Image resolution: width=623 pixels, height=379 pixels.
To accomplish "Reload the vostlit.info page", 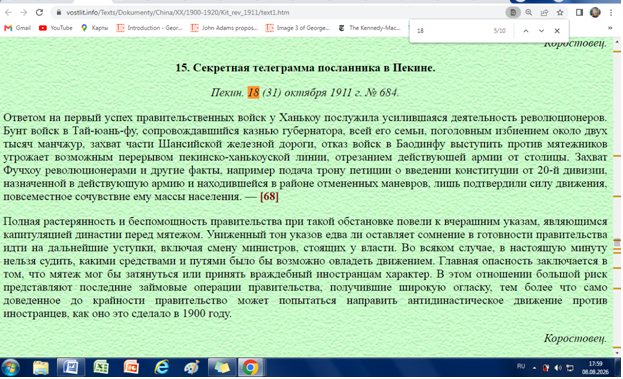I will (x=39, y=12).
